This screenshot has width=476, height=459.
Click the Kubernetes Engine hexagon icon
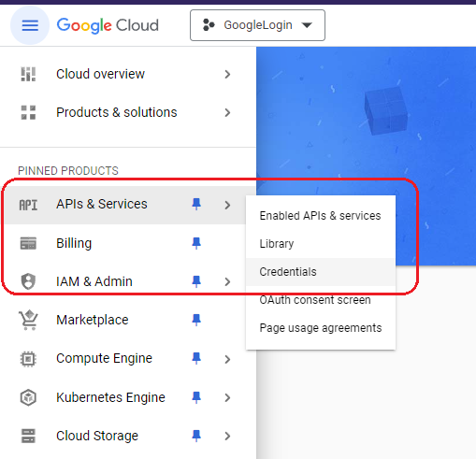click(28, 397)
